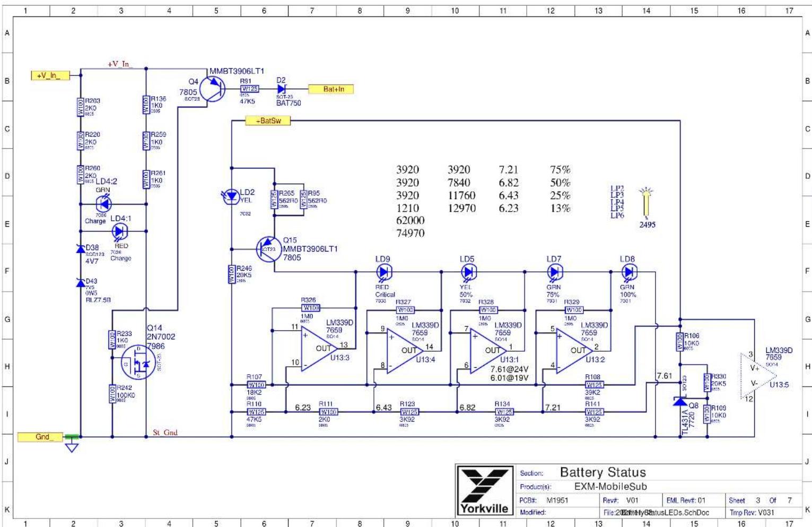This screenshot has width=812, height=527.
Task: Click the light pipe symbol labeled 2495
Action: pyautogui.click(x=647, y=203)
